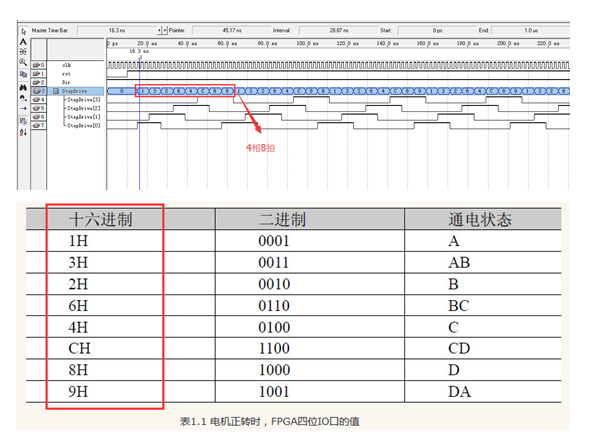This screenshot has height=440, width=605.
Task: Select the Text tool (A icon)
Action: (23, 43)
